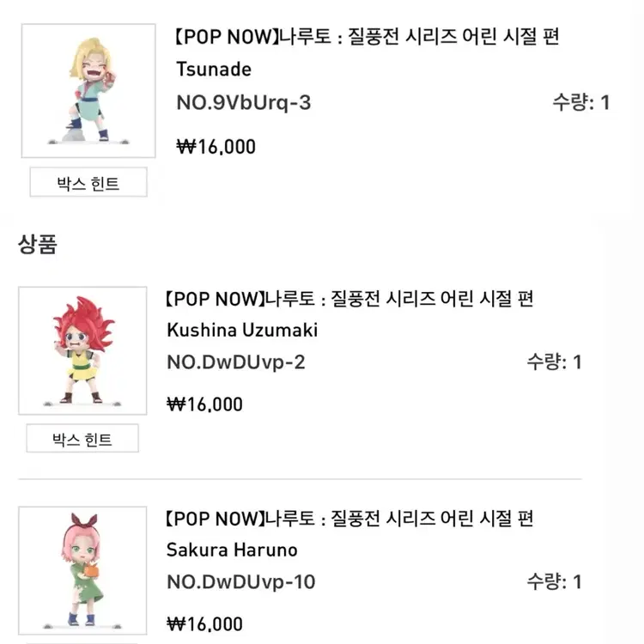644x644 pixels.
Task: Click order number NO.9VbUrq-3
Action: pyautogui.click(x=244, y=103)
